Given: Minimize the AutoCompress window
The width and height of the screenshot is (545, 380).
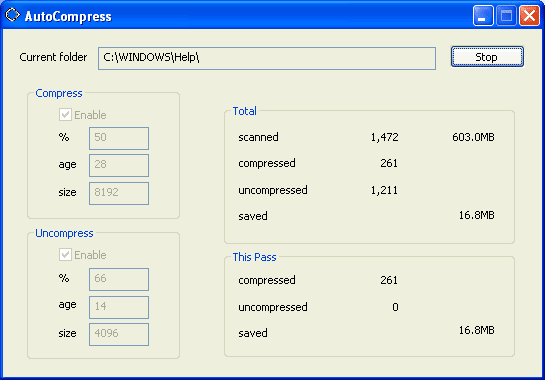Looking at the screenshot, I should click(x=483, y=16).
